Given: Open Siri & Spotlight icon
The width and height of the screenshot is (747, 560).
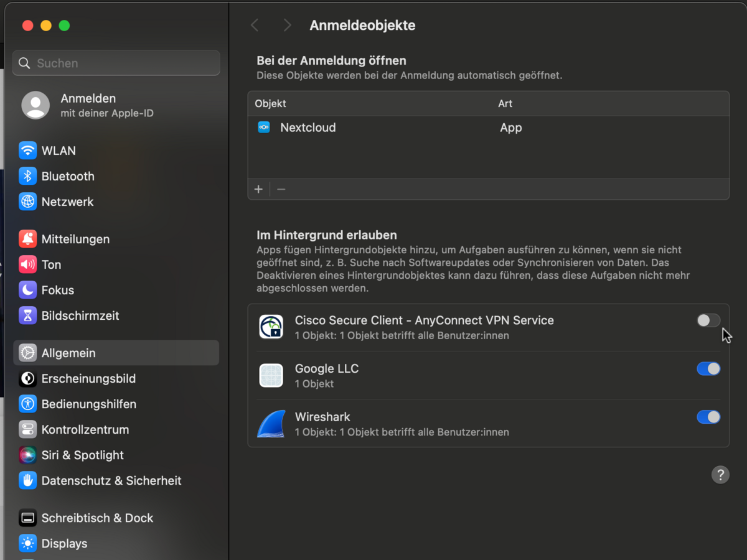Looking at the screenshot, I should point(27,455).
